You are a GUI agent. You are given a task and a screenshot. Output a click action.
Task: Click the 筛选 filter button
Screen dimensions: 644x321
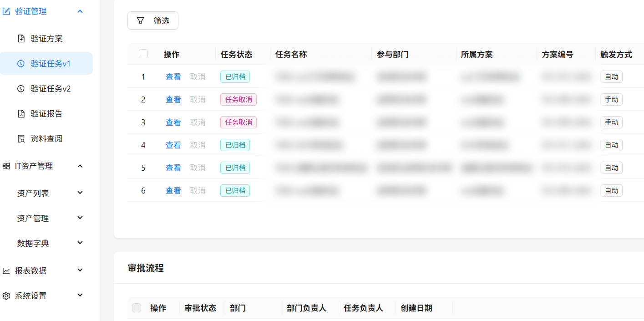pos(153,20)
